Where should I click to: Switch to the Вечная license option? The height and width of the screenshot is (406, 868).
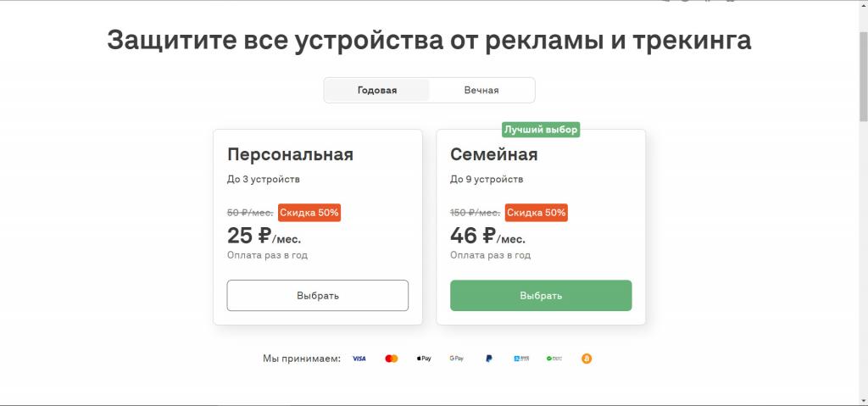(481, 91)
